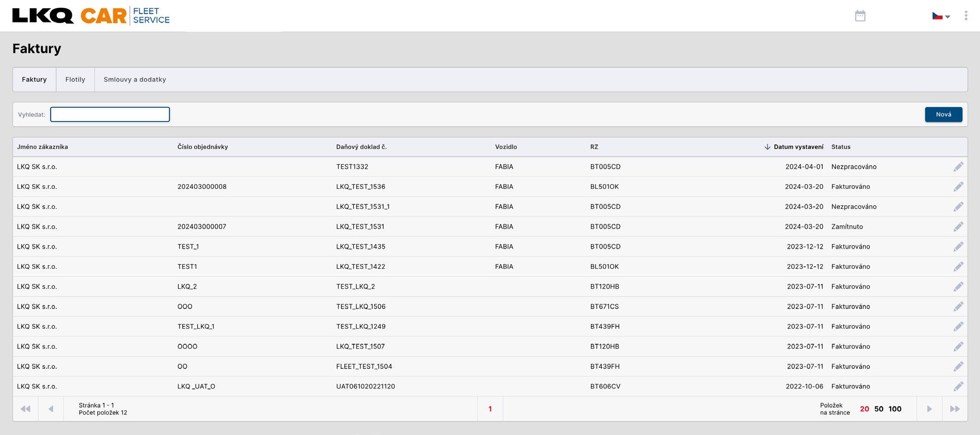Edit invoice LKQ_TEST_1531_1 with pencil icon
Image resolution: width=980 pixels, height=435 pixels.
pyautogui.click(x=958, y=206)
